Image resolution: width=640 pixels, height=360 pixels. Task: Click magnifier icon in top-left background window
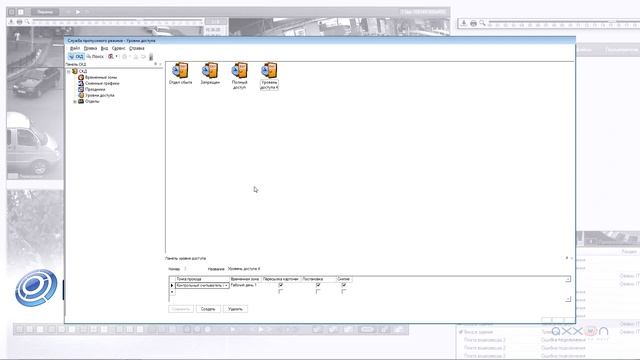(27, 22)
